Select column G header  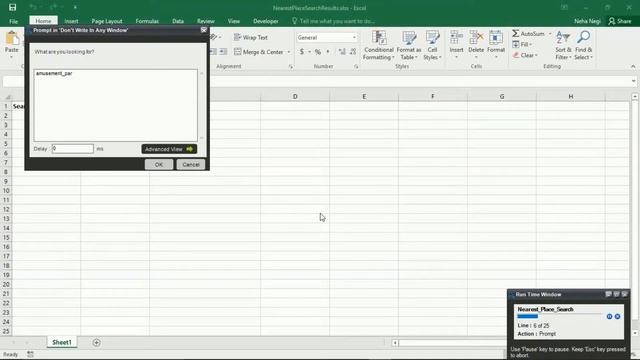[x=502, y=96]
